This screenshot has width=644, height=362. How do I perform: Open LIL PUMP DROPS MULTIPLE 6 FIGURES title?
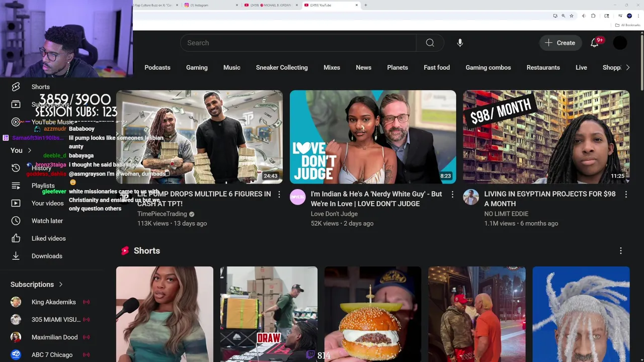204,199
